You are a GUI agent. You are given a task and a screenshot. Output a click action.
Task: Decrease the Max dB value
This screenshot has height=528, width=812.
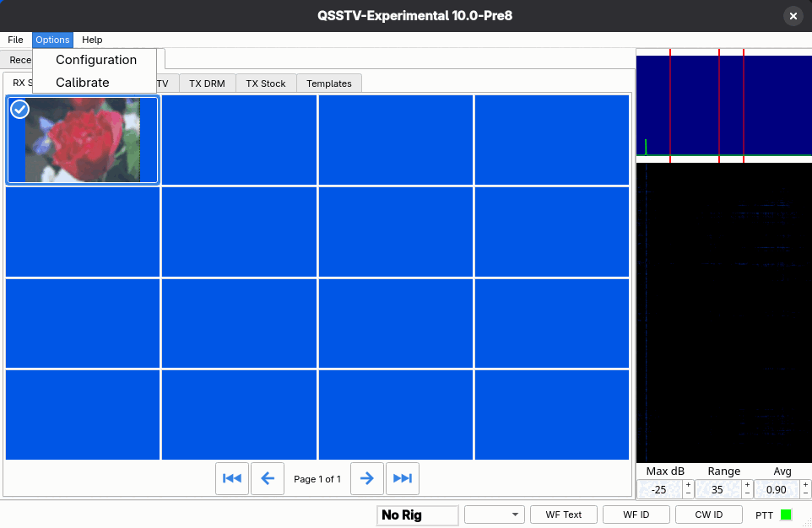pyautogui.click(x=688, y=493)
